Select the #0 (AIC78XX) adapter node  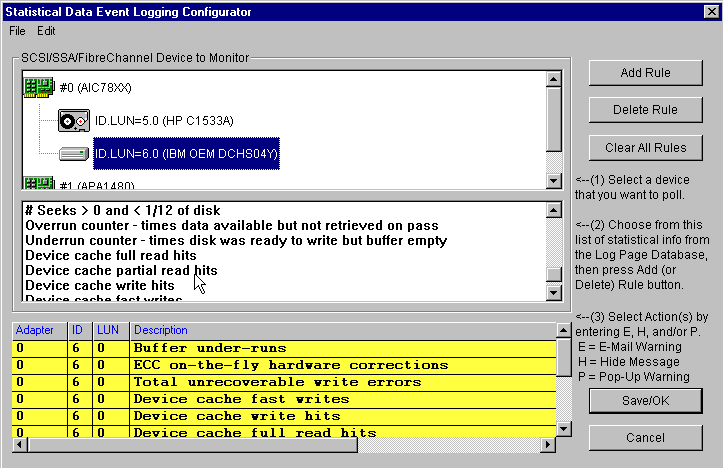click(95, 88)
